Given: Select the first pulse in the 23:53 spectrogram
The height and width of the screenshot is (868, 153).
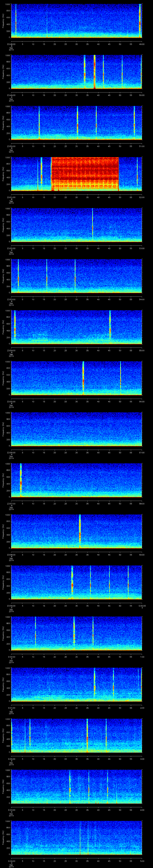Looking at the screenshot, I should [x=18, y=276].
